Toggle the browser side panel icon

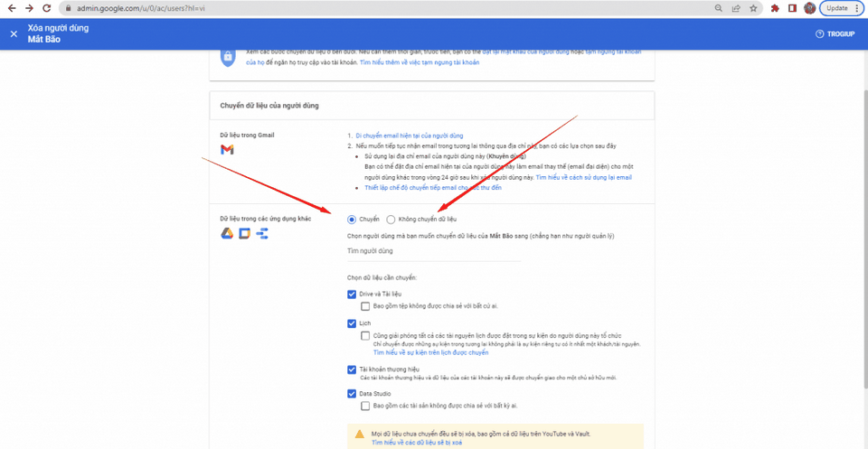click(792, 8)
